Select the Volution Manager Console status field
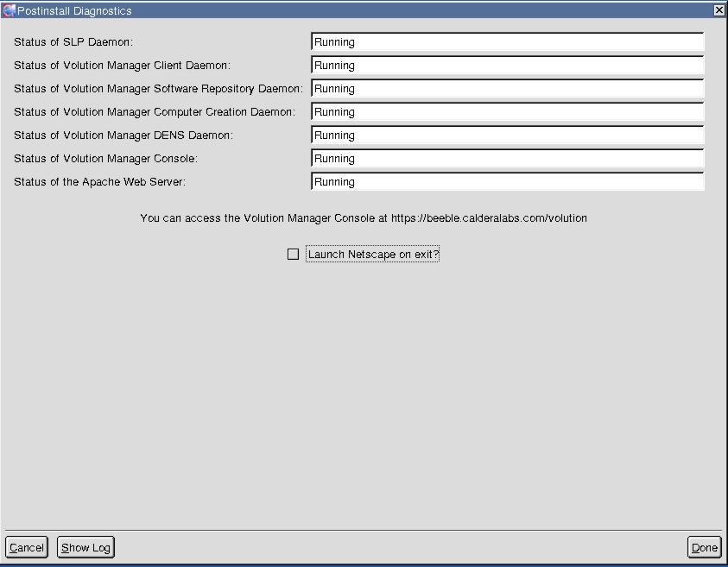 click(x=507, y=159)
